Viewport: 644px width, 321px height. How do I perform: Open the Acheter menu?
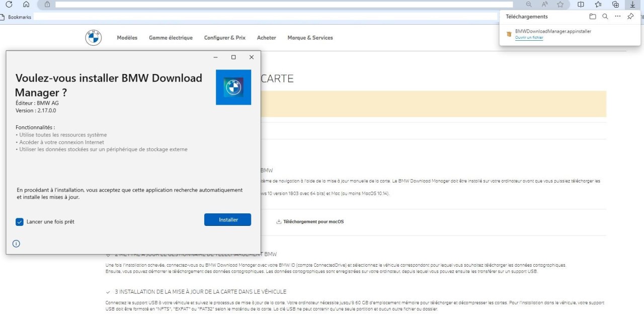267,38
